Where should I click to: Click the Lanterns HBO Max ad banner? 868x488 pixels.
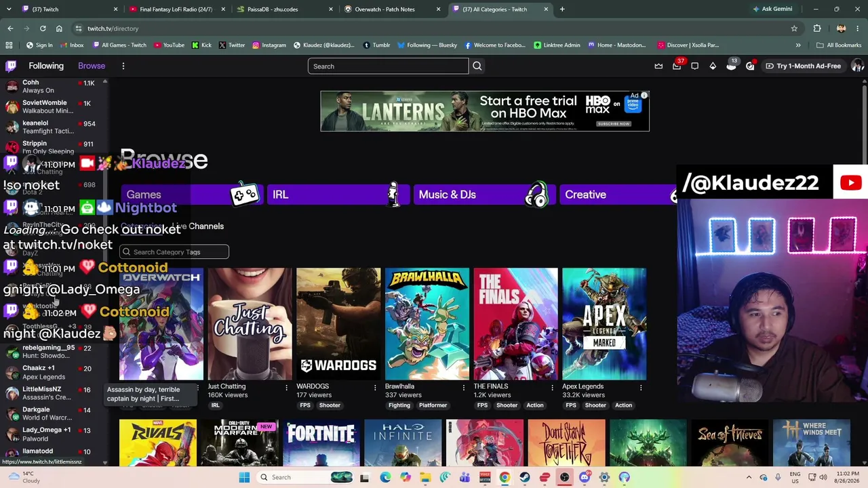(485, 111)
